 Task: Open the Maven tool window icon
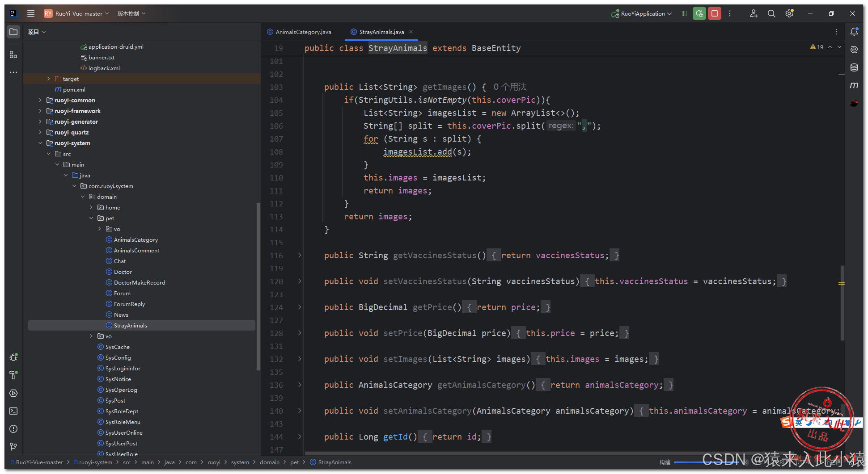pos(854,85)
